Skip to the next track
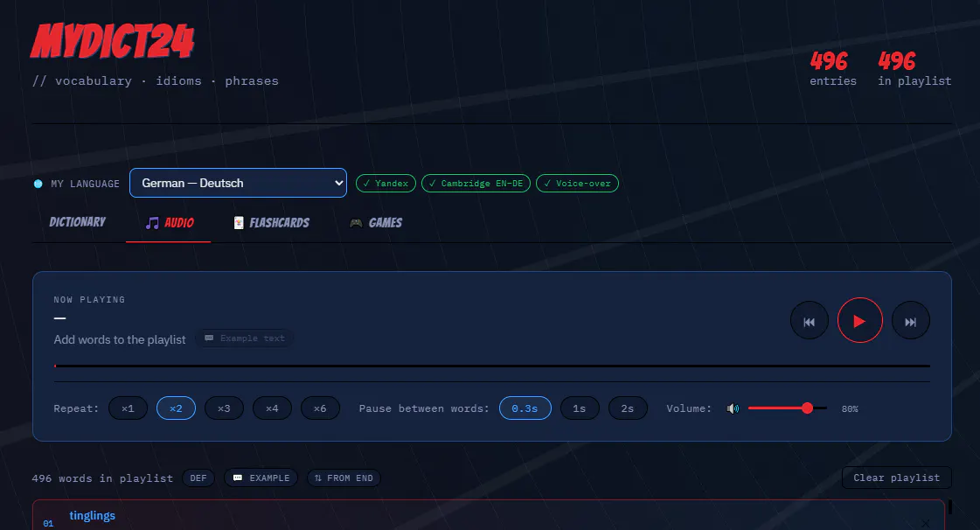Image resolution: width=980 pixels, height=530 pixels. pos(911,321)
